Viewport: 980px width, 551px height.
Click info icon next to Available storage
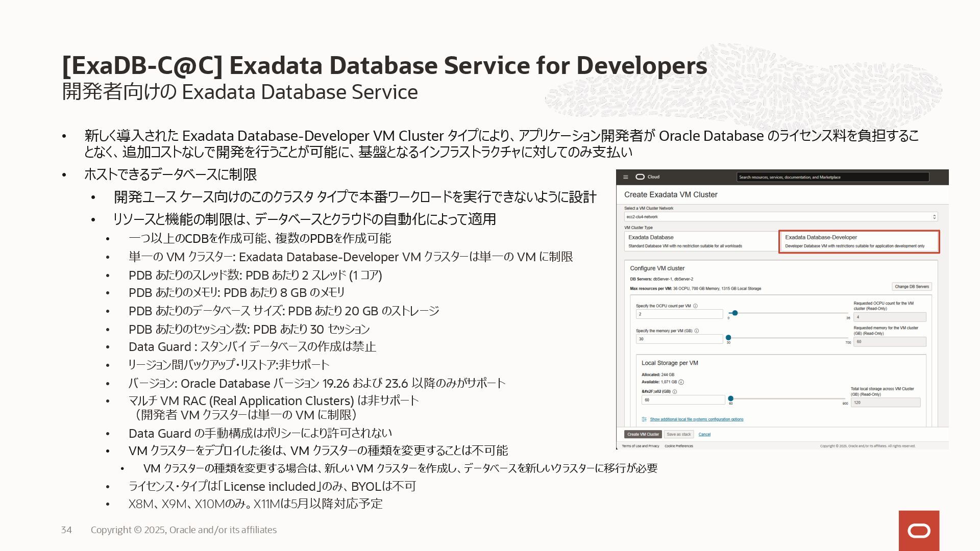[681, 382]
